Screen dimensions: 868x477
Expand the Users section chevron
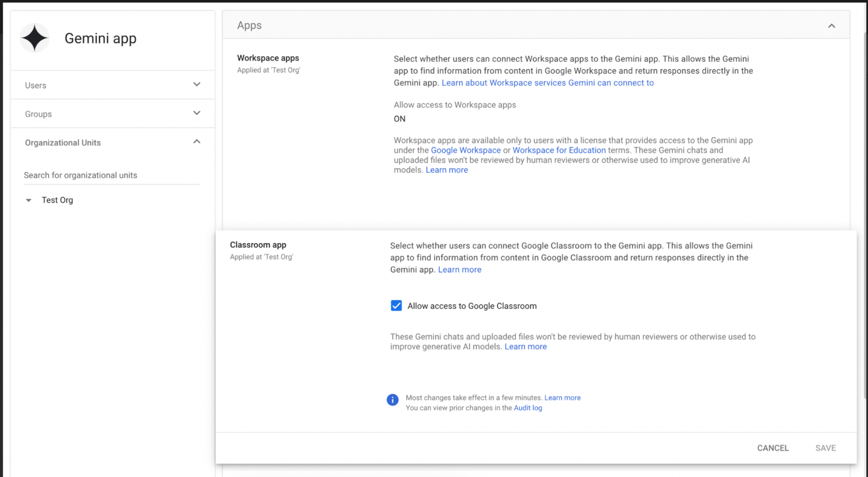click(x=197, y=85)
